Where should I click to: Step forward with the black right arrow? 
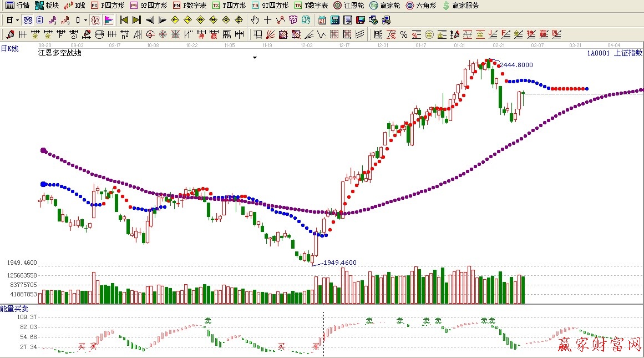pyautogui.click(x=162, y=20)
